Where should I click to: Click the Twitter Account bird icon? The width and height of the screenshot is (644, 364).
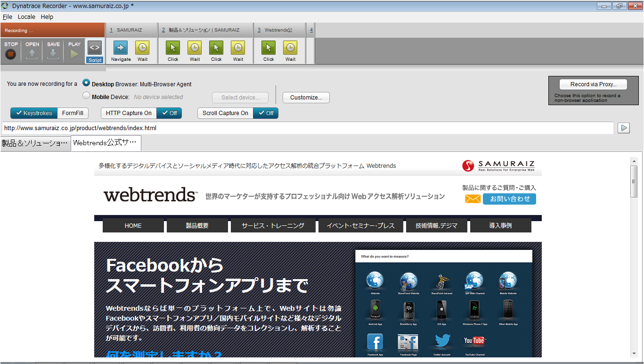click(x=442, y=341)
